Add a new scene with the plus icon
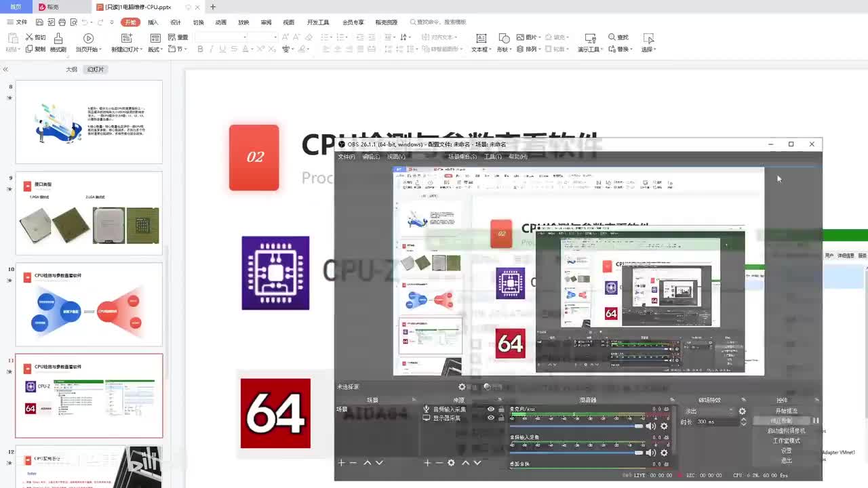This screenshot has width=868, height=488. point(342,463)
